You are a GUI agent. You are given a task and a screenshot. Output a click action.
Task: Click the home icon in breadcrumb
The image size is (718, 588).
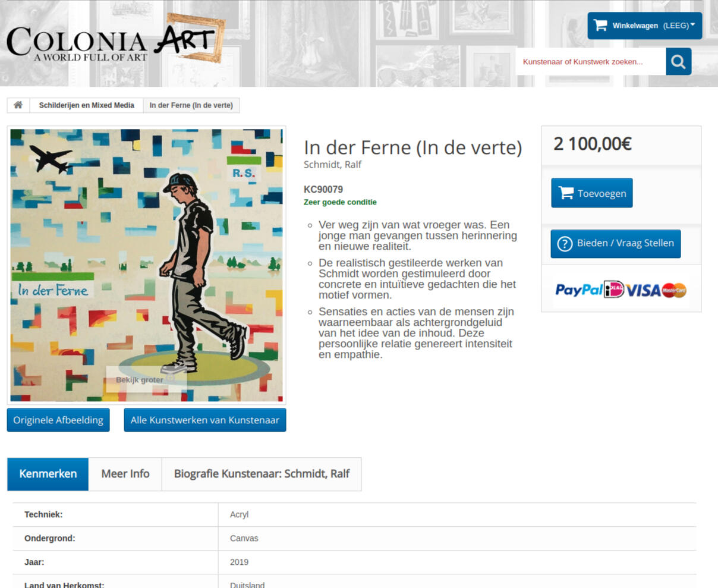(x=18, y=105)
